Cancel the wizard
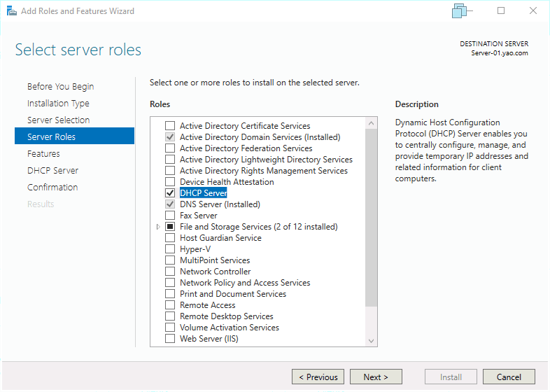Viewport: 550px width, 392px height. click(x=509, y=377)
